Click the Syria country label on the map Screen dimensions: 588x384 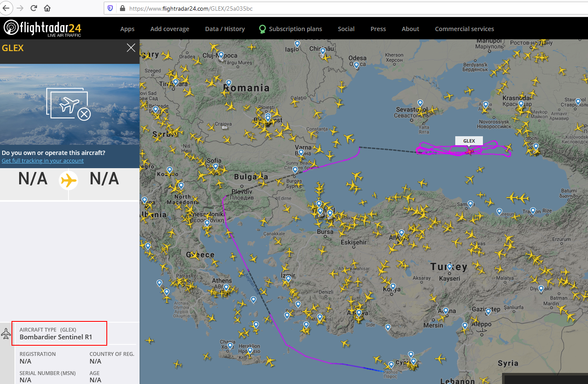tap(508, 363)
